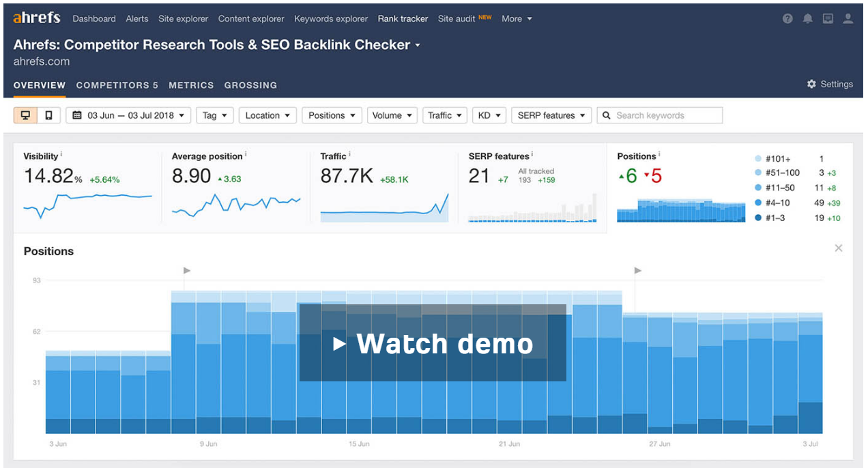Image resolution: width=868 pixels, height=468 pixels.
Task: Click the #51–100 legend color dot
Action: pyautogui.click(x=758, y=173)
